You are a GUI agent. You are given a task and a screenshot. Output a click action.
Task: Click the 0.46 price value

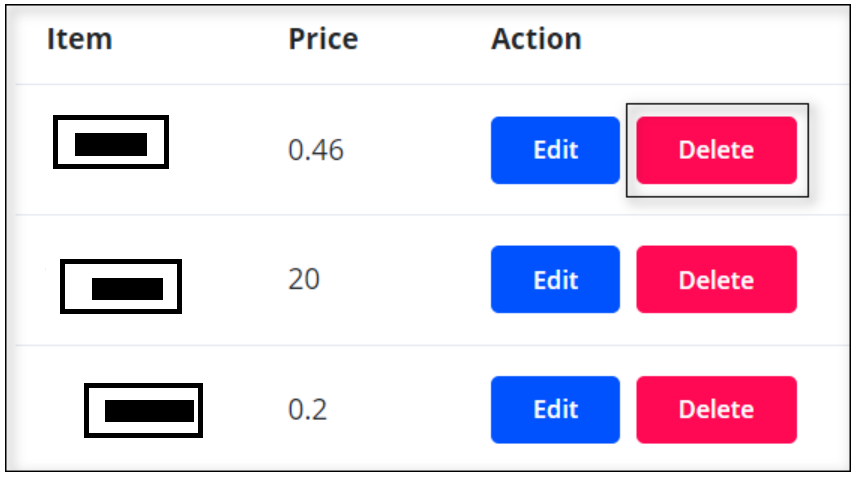(315, 151)
